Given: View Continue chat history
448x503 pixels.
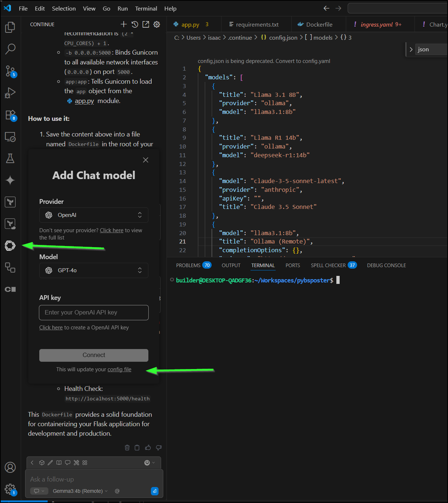Looking at the screenshot, I should point(135,24).
